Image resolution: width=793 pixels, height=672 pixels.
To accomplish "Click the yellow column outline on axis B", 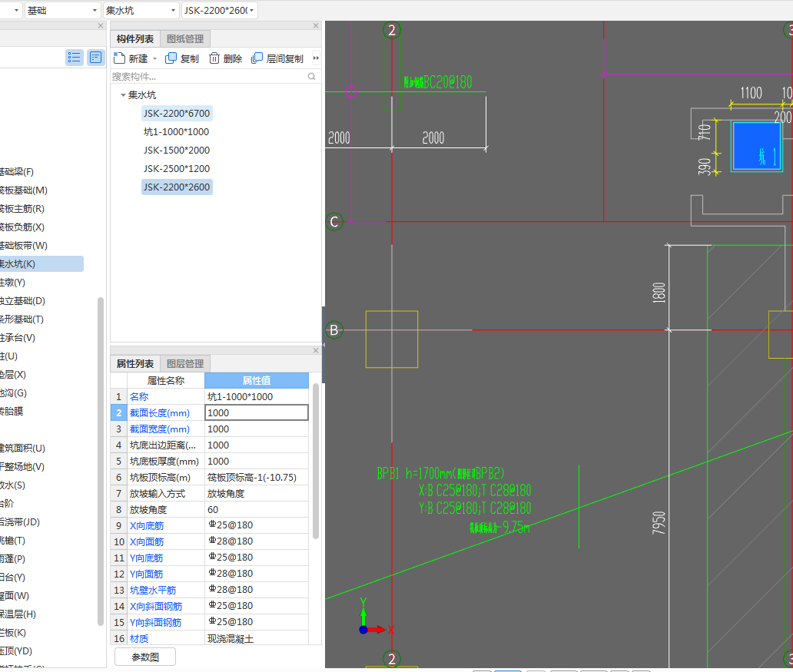I will tap(391, 339).
